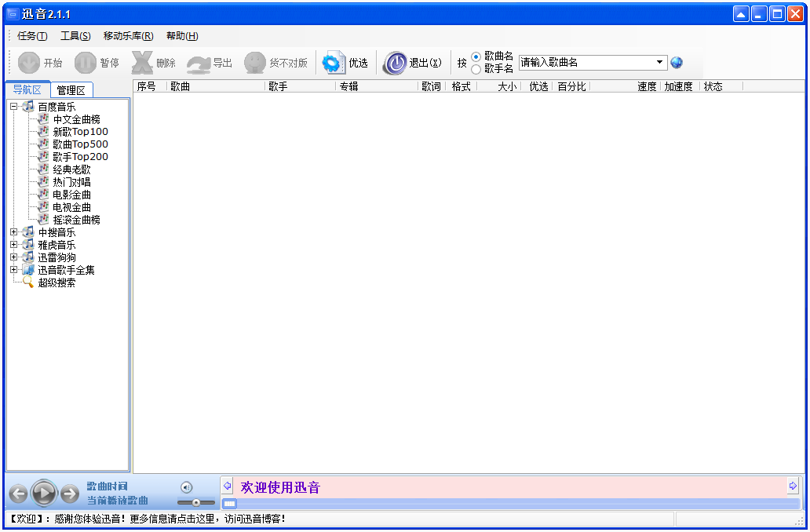The width and height of the screenshot is (810, 532).
Task: Click the 退出(X) power icon
Action: coord(395,63)
